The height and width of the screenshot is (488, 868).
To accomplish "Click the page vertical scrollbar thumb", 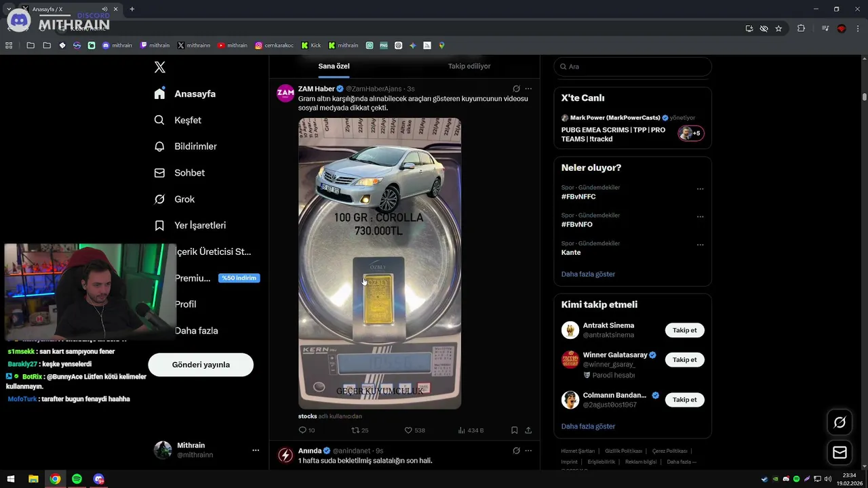I will click(865, 97).
